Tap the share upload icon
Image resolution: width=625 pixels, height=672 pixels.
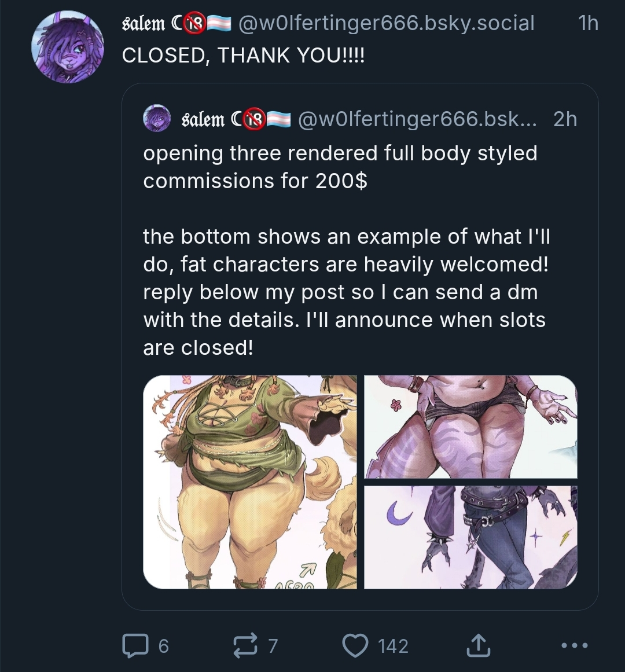coord(479,645)
